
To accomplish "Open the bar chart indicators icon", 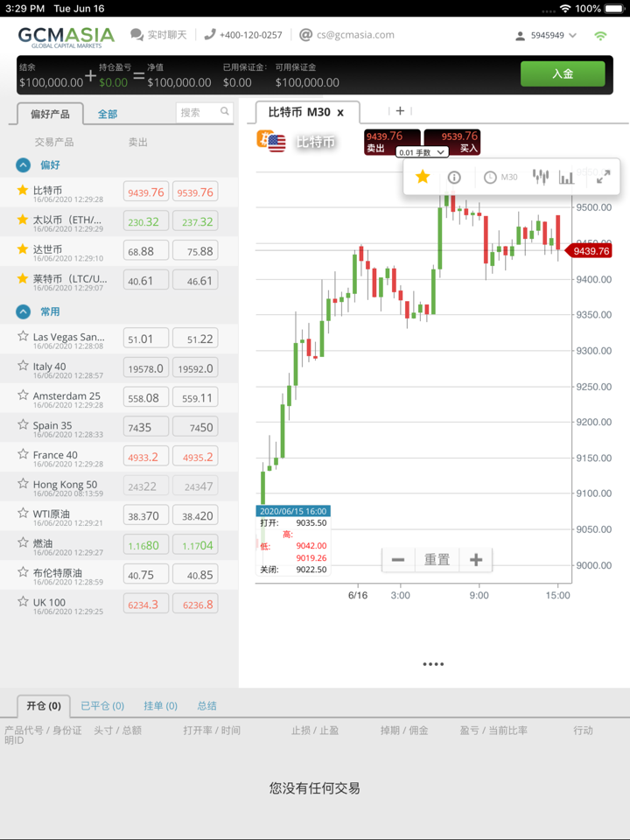I will pyautogui.click(x=567, y=178).
